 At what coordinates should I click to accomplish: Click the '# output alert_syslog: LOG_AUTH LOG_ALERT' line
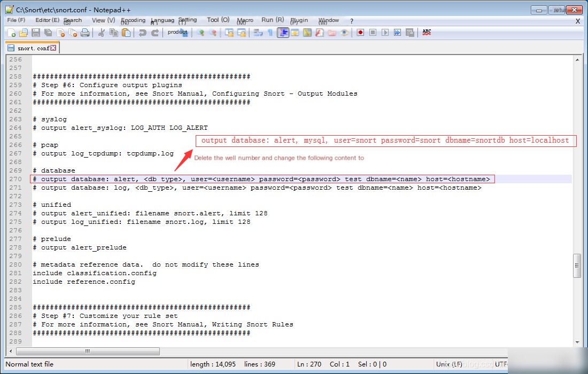120,128
